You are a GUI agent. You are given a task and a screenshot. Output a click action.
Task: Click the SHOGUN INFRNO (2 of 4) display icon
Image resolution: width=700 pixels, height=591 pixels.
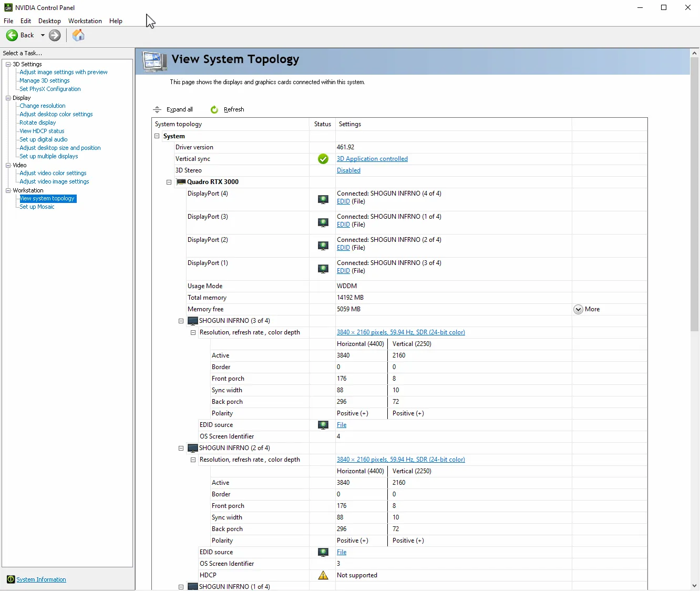193,448
